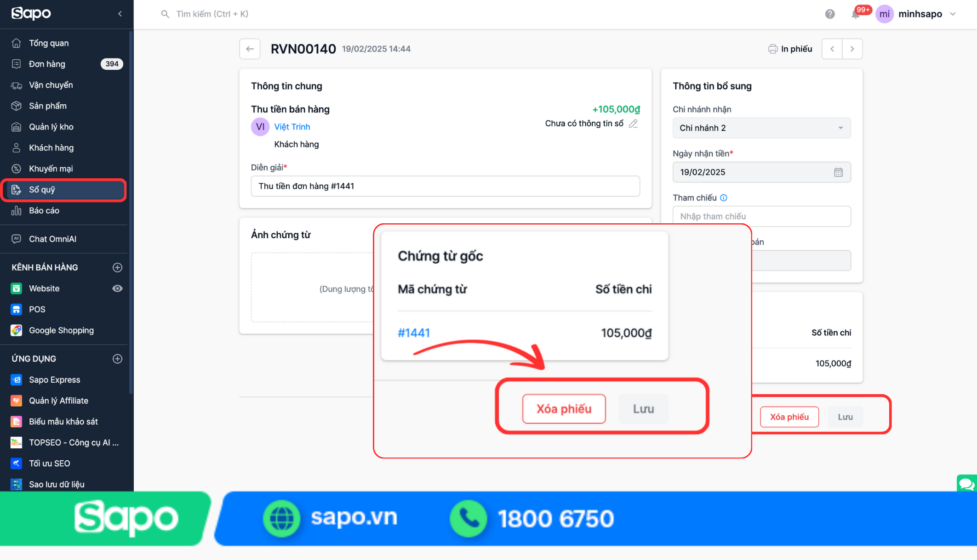Open the help question mark icon
The image size is (977, 560).
[x=830, y=14]
